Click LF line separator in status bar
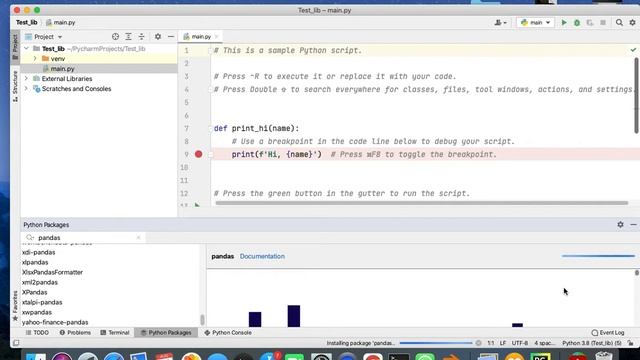640x360 pixels. click(x=503, y=343)
